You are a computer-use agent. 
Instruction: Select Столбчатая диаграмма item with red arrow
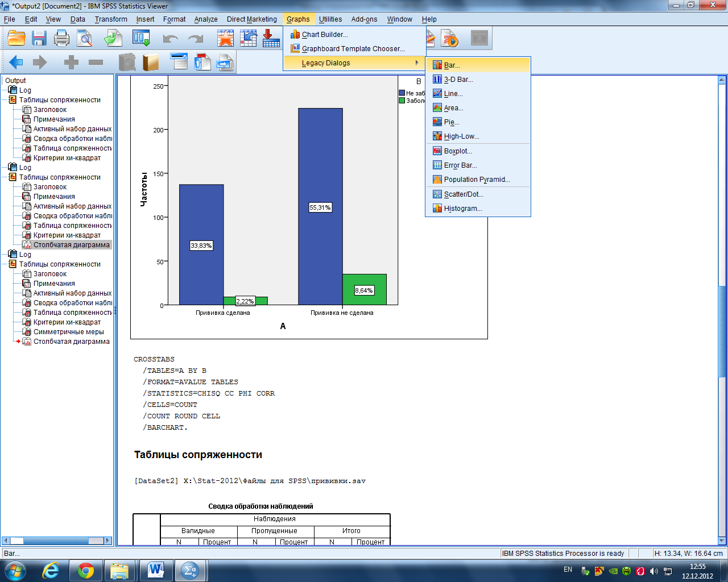pyautogui.click(x=72, y=342)
